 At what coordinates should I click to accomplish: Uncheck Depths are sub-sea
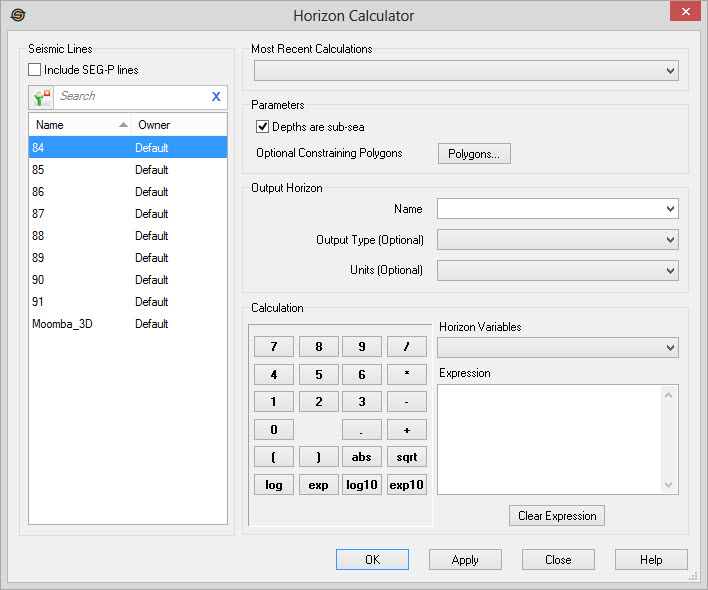tap(262, 126)
